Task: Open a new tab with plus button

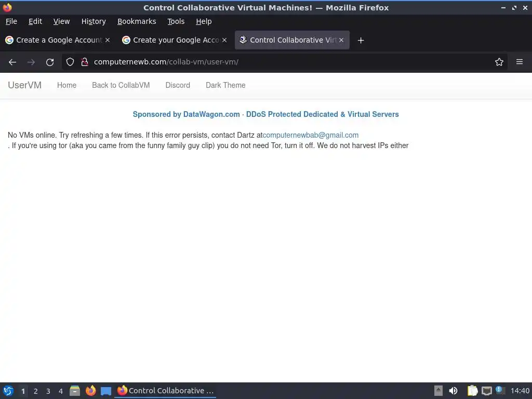Action: [x=361, y=41]
